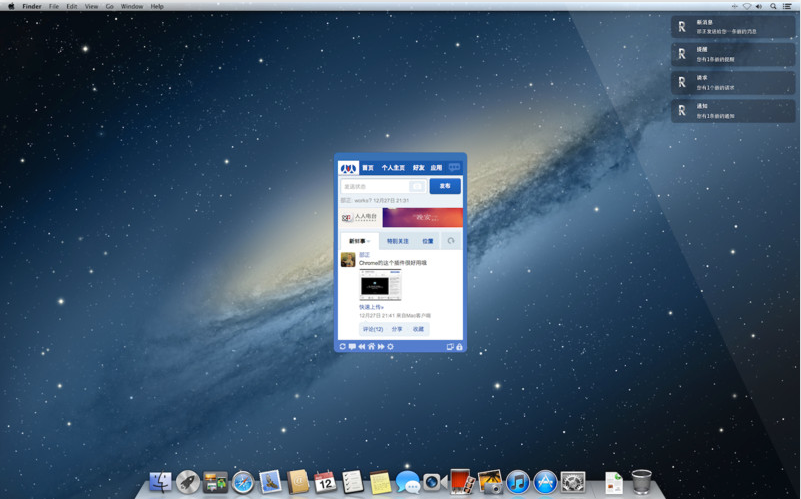Image resolution: width=801 pixels, height=499 pixels.
Task: Open the poster's name link above Chrome post
Action: click(x=364, y=254)
